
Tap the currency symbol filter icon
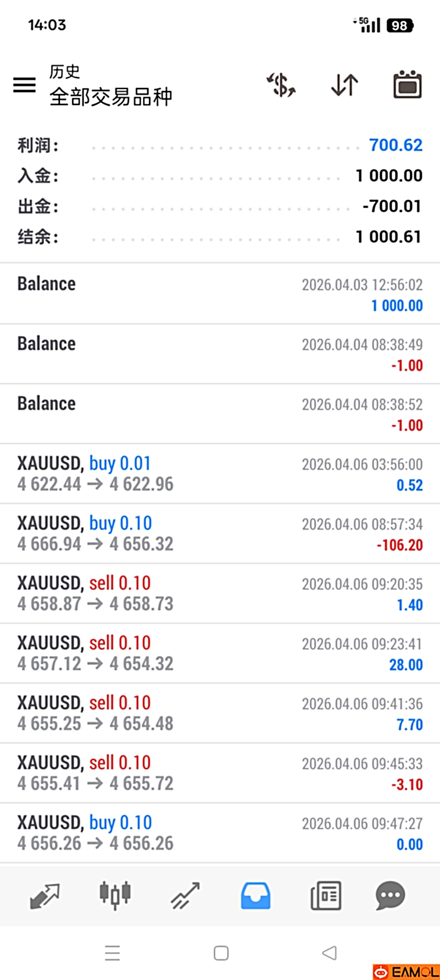tap(281, 85)
